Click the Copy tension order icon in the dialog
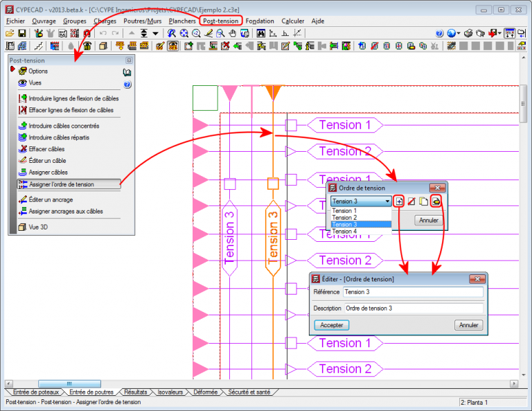Viewport: 532px width, 411px height. coord(423,201)
